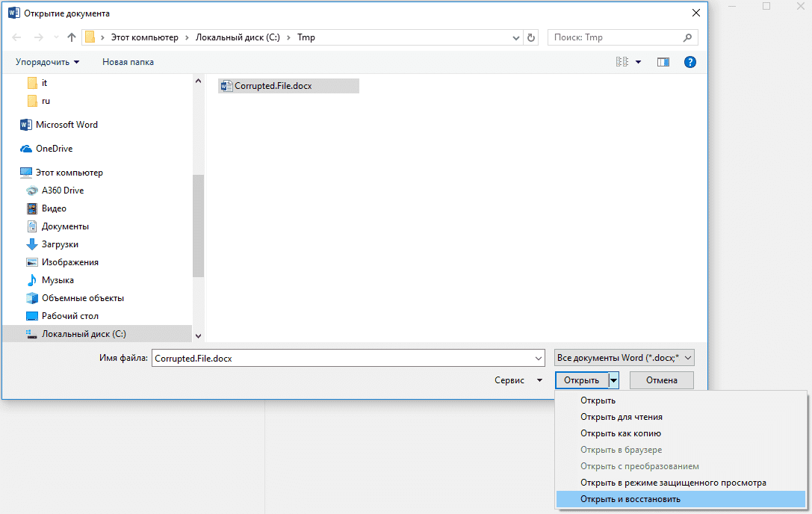812x514 pixels.
Task: Refresh the folder view
Action: pyautogui.click(x=531, y=38)
